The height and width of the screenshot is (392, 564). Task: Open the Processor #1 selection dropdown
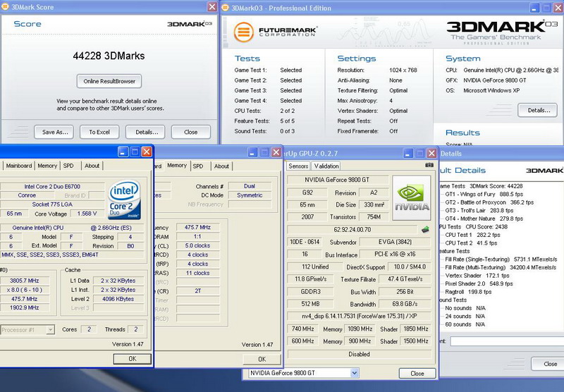pos(50,329)
